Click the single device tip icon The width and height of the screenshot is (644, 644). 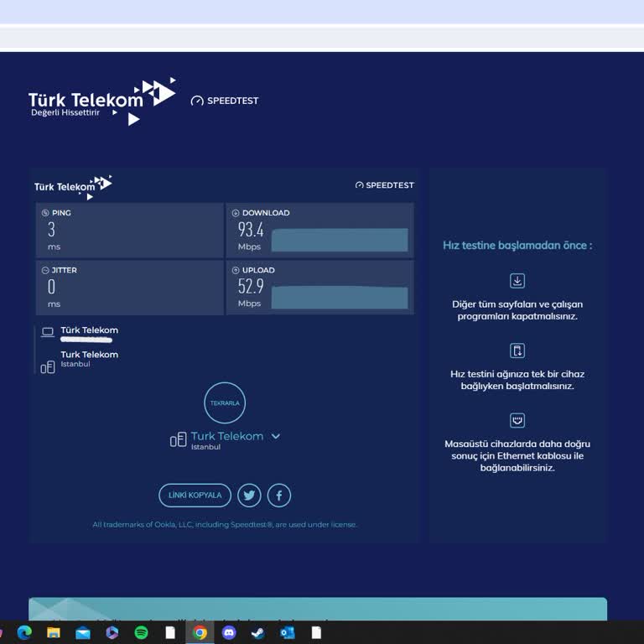[x=517, y=351]
